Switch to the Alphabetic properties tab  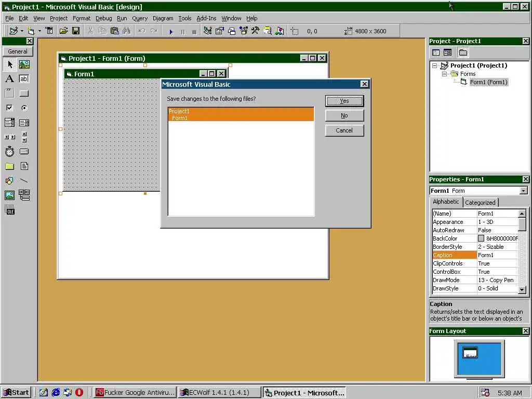(446, 202)
